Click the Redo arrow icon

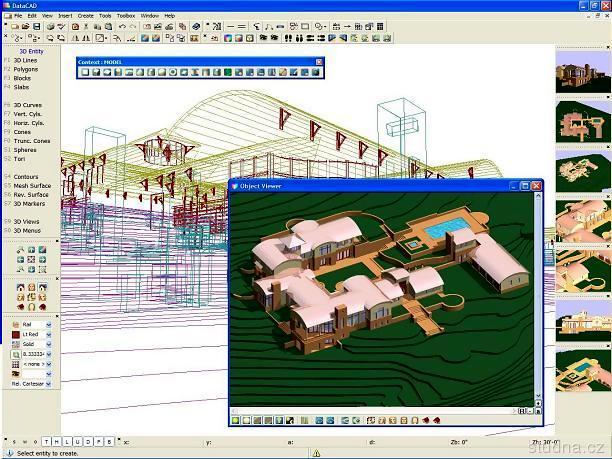[x=134, y=26]
